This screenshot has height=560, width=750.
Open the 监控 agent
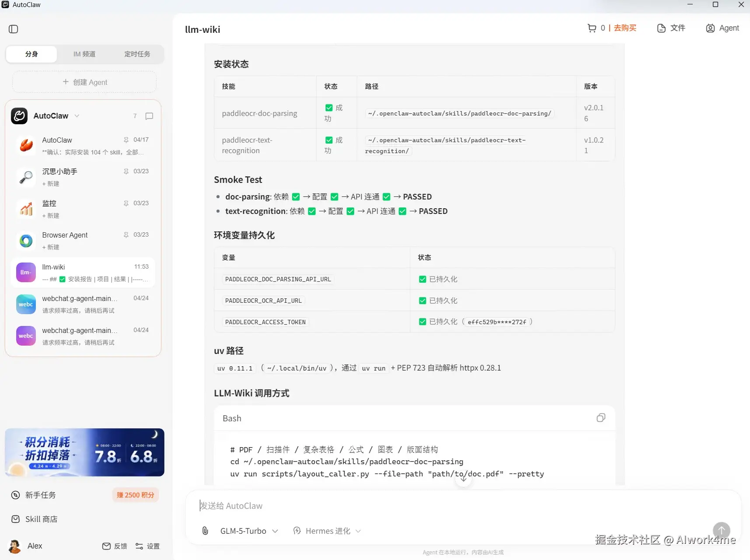click(83, 209)
